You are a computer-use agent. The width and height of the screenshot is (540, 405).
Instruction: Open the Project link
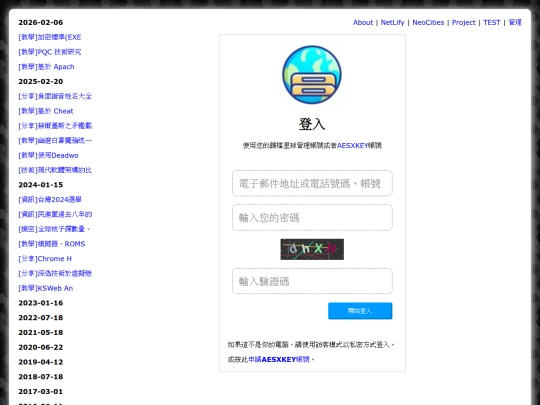click(463, 22)
